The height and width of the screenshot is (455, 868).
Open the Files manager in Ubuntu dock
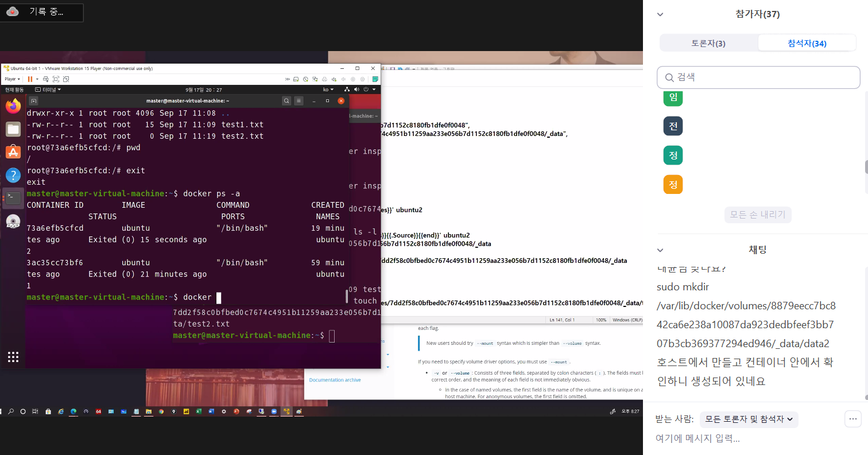[x=13, y=129]
